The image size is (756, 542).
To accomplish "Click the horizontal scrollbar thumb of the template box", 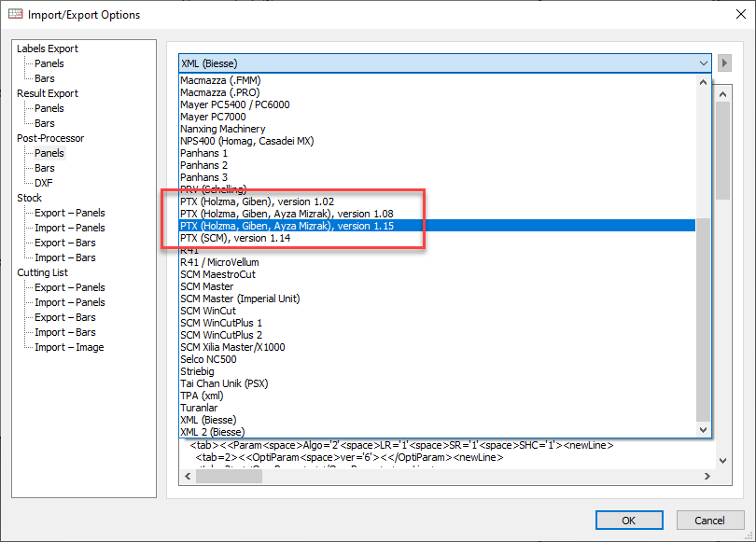I will click(x=229, y=476).
